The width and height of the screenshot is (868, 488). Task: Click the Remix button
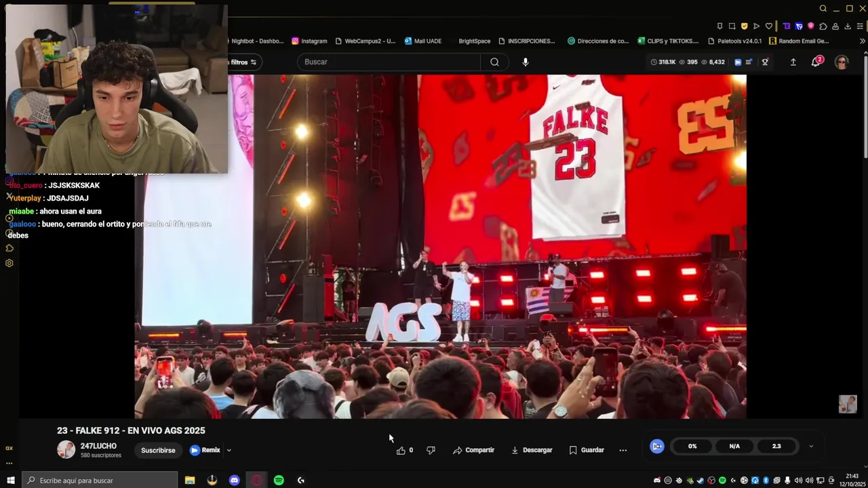click(205, 450)
